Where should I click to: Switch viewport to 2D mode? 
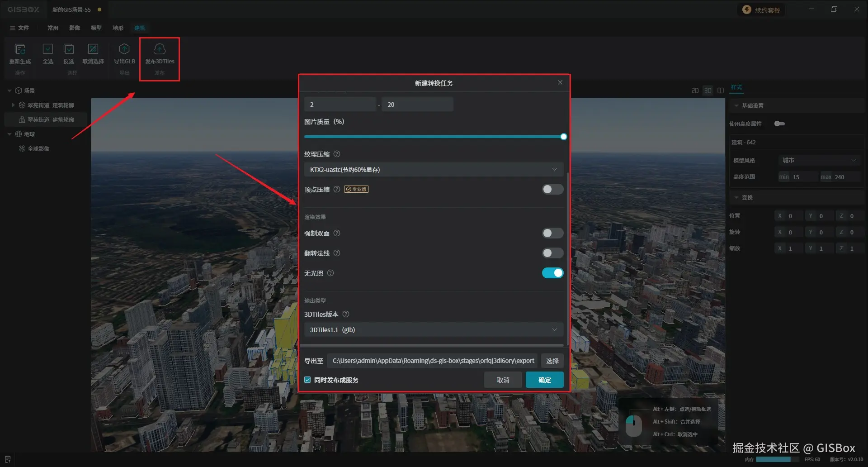[695, 91]
